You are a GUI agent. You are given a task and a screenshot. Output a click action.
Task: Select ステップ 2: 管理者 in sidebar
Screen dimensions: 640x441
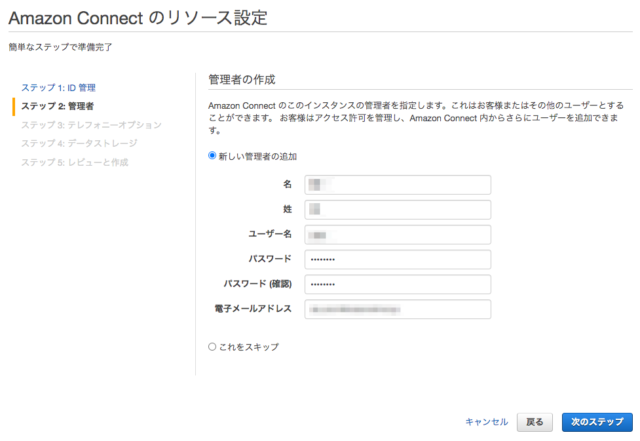[x=58, y=106]
